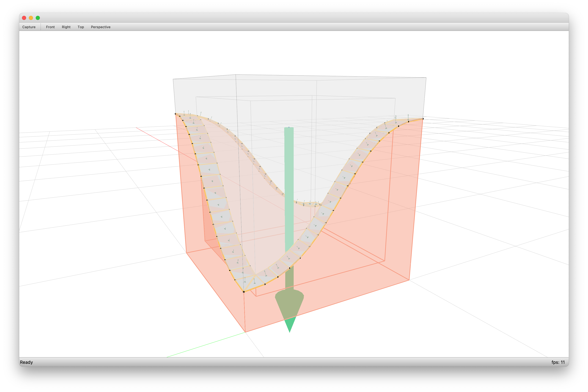
Task: Minimize the window with yellow button
Action: (x=31, y=18)
